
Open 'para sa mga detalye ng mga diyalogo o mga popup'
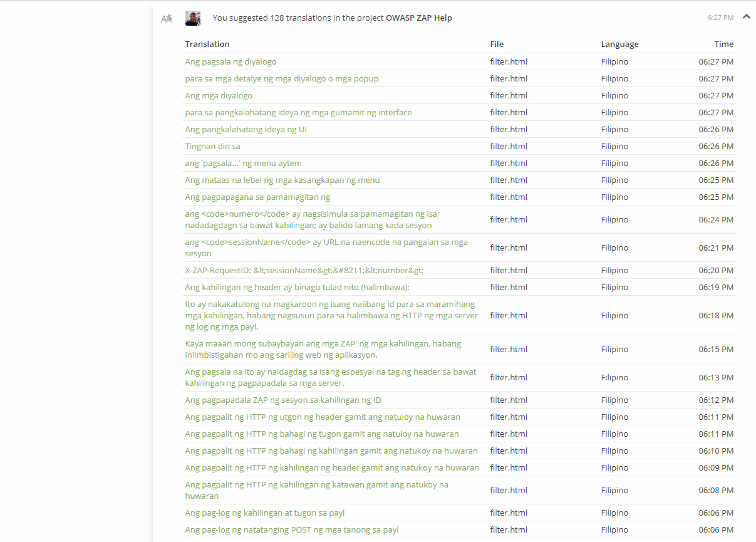pyautogui.click(x=282, y=78)
